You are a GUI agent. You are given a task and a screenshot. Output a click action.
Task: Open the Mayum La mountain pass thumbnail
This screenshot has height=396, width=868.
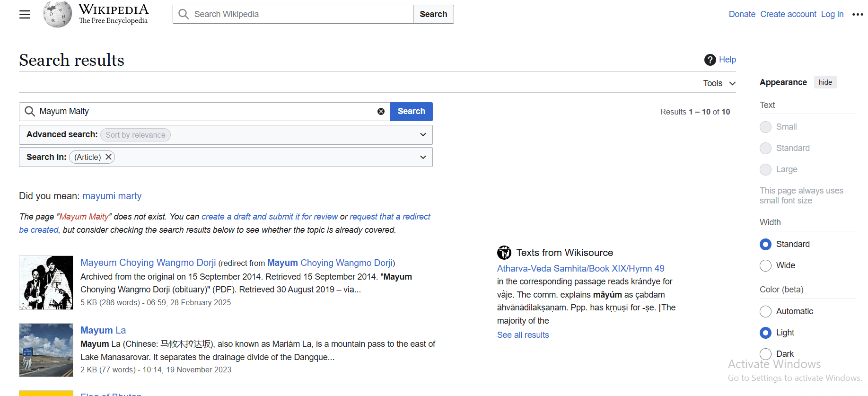click(x=46, y=350)
